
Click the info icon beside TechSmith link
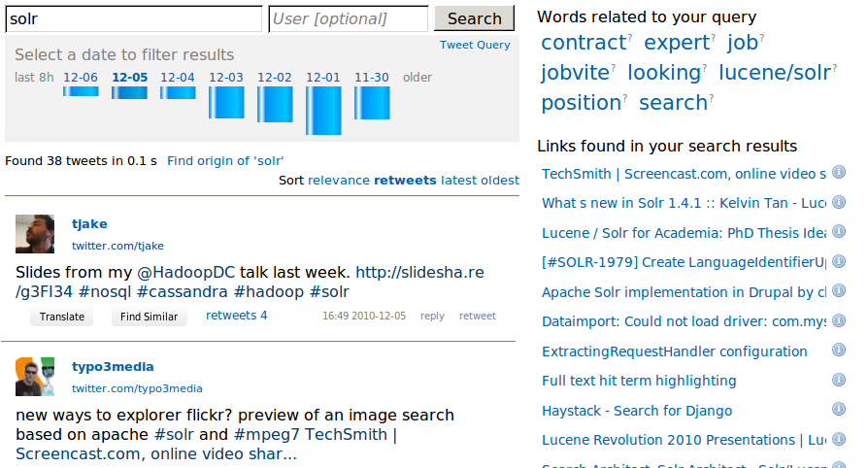pos(839,174)
